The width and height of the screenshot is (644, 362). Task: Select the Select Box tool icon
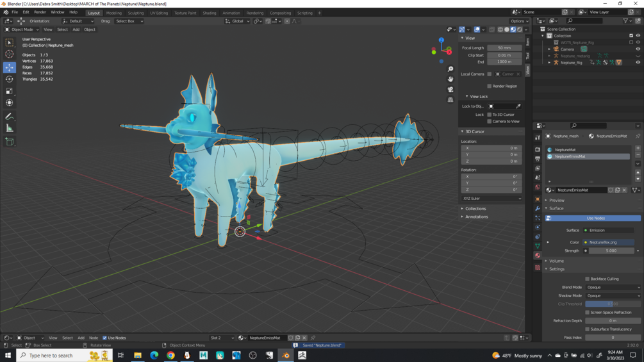pos(9,42)
